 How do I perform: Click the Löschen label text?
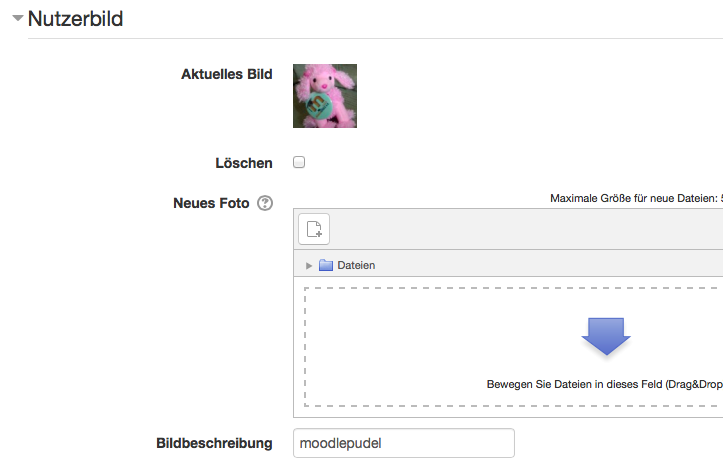pos(244,163)
